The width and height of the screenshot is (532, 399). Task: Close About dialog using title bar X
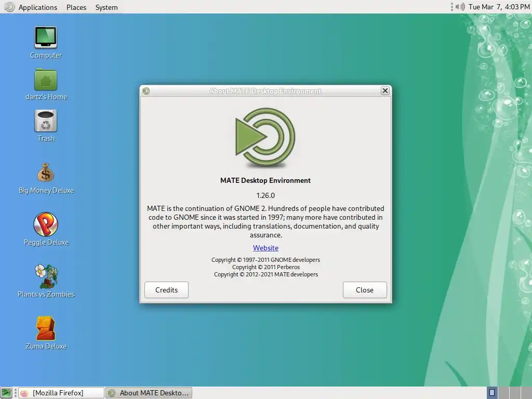tap(385, 91)
